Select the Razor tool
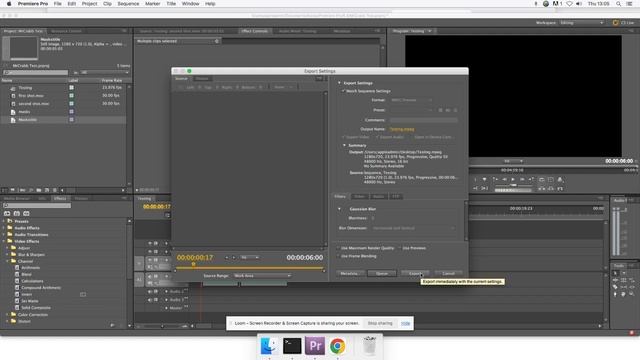Viewport: 640px width, 360px height. coord(616,287)
